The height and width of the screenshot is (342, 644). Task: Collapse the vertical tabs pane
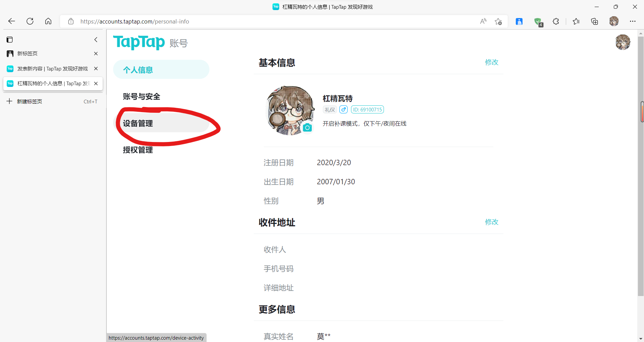click(96, 40)
